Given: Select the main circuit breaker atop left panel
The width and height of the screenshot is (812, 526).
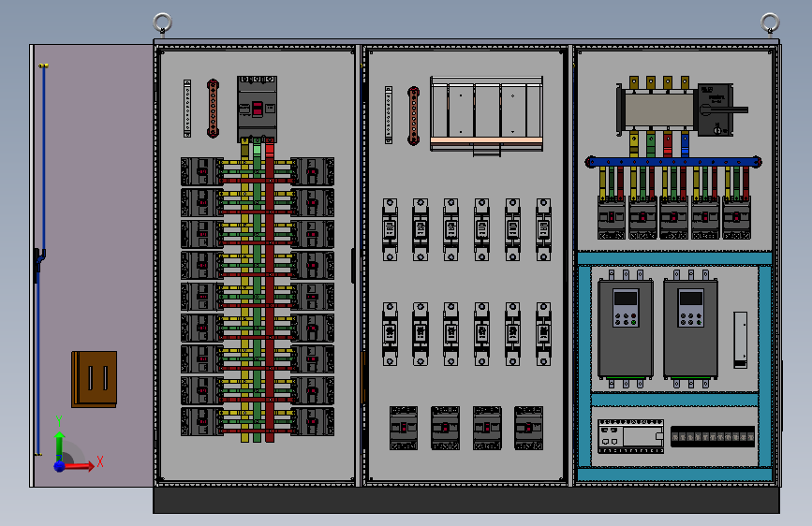Looking at the screenshot, I should pos(258,110).
